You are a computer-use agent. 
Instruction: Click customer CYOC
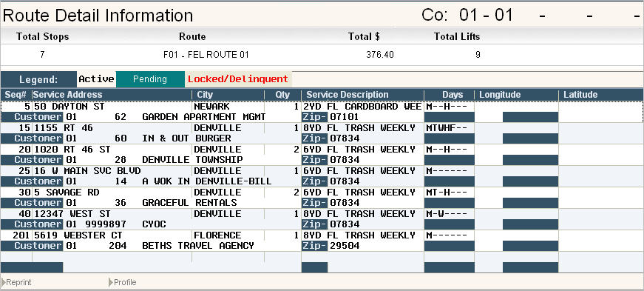154,224
